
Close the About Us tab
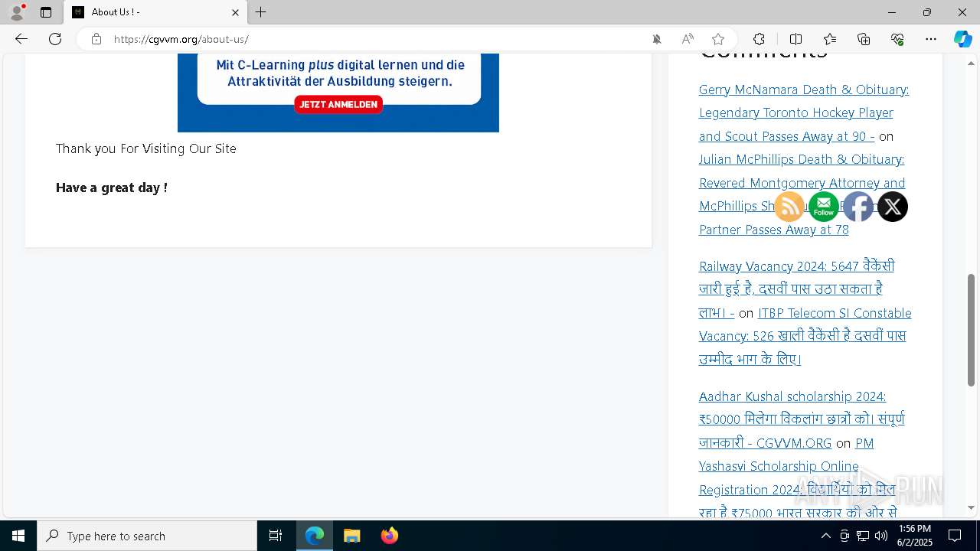click(x=235, y=12)
